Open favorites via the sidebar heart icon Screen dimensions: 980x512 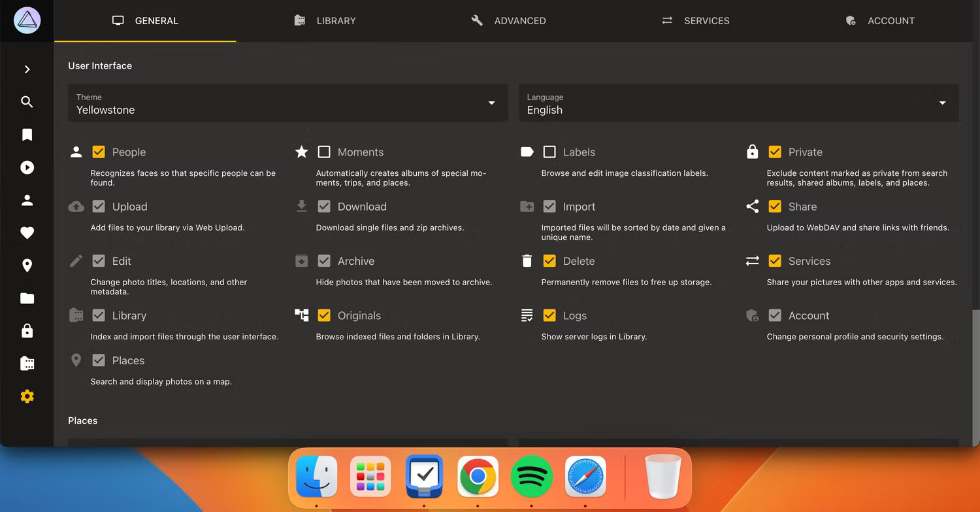point(27,233)
